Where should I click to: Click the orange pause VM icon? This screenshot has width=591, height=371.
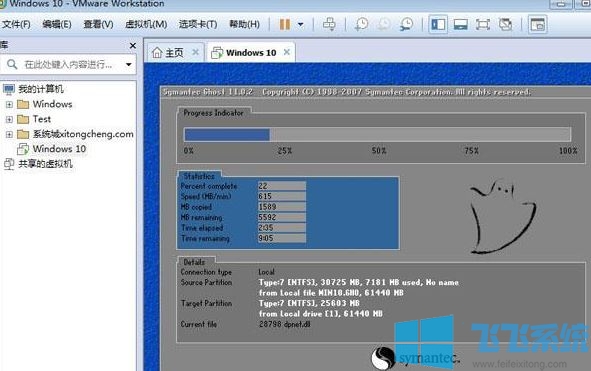click(285, 25)
